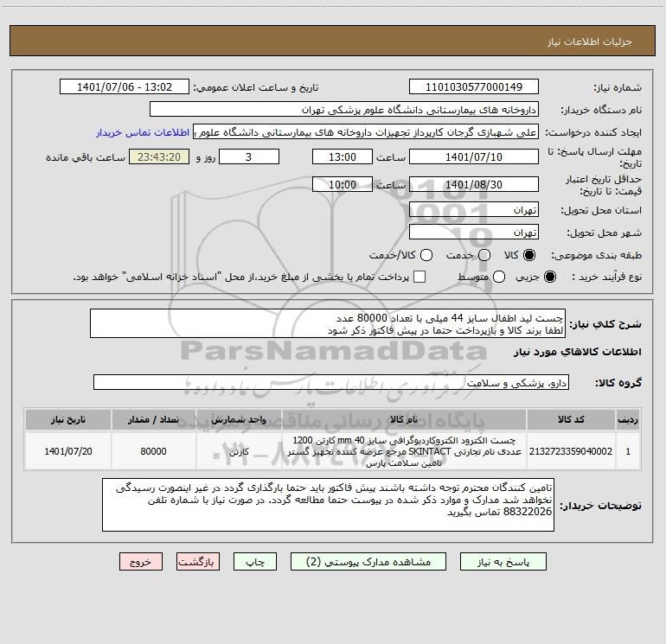Click the توضیحات خریدار label
Image resolution: width=666 pixels, height=644 pixels.
(x=600, y=506)
